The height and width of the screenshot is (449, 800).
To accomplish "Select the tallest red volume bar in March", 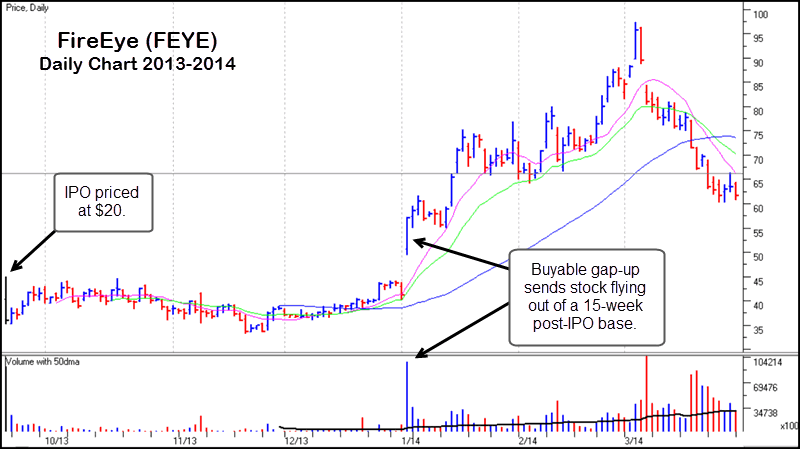I will point(647,394).
